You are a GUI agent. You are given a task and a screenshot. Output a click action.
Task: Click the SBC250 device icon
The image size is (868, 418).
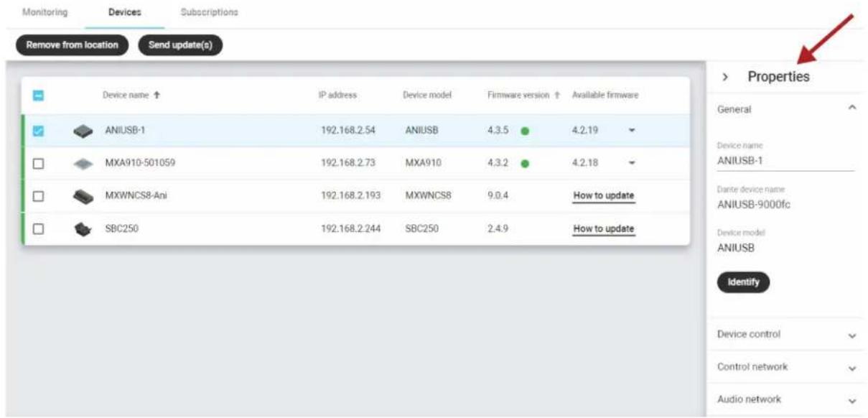[x=83, y=229]
